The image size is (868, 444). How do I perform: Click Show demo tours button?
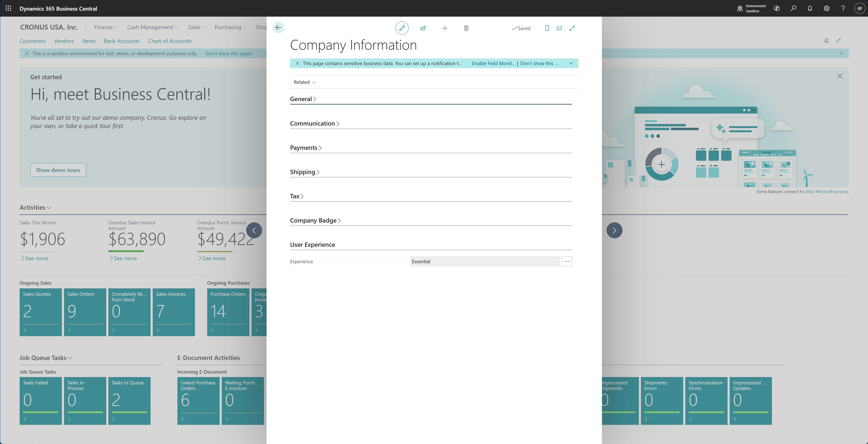click(58, 170)
